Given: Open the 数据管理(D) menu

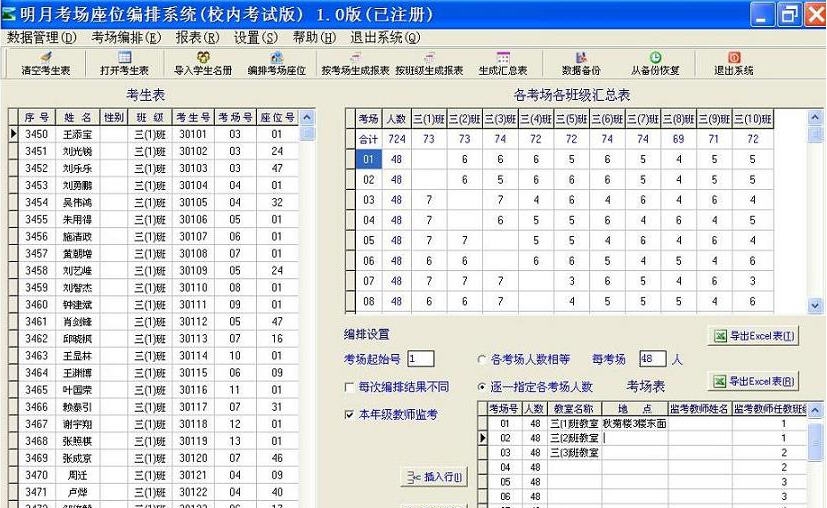Looking at the screenshot, I should (42, 37).
